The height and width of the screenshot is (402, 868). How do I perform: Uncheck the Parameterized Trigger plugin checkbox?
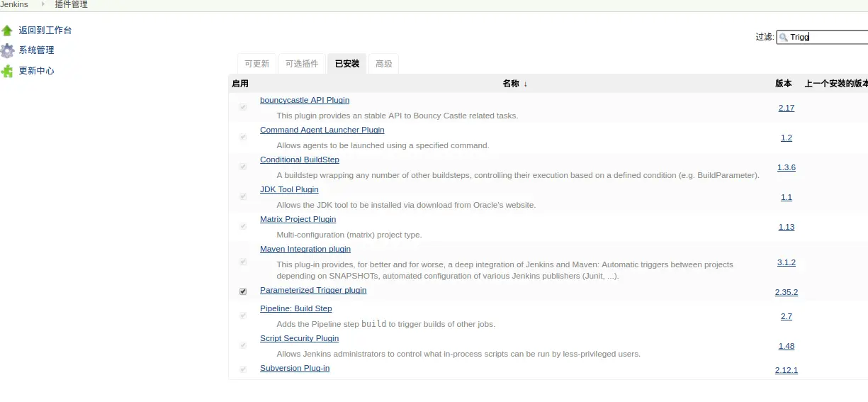pos(243,291)
